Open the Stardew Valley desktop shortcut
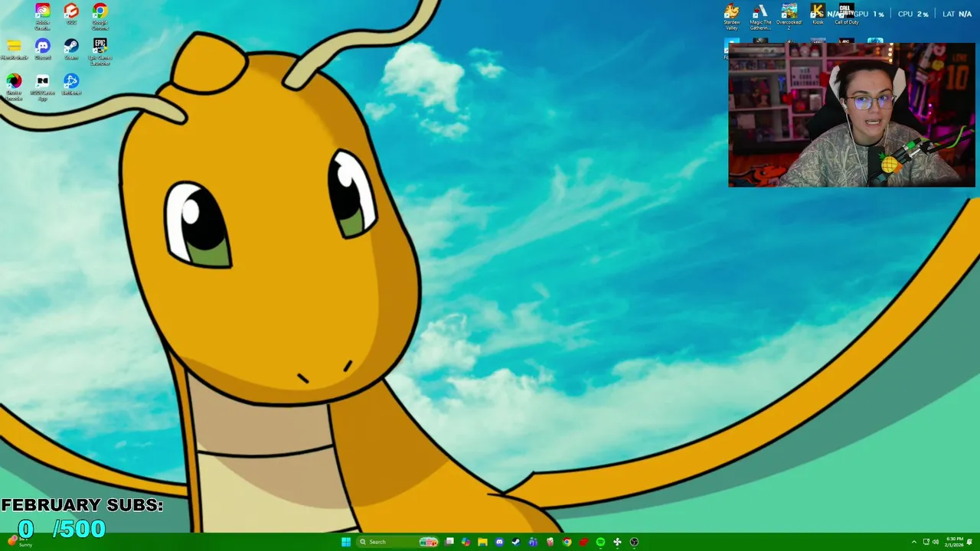This screenshot has width=980, height=551. click(732, 17)
